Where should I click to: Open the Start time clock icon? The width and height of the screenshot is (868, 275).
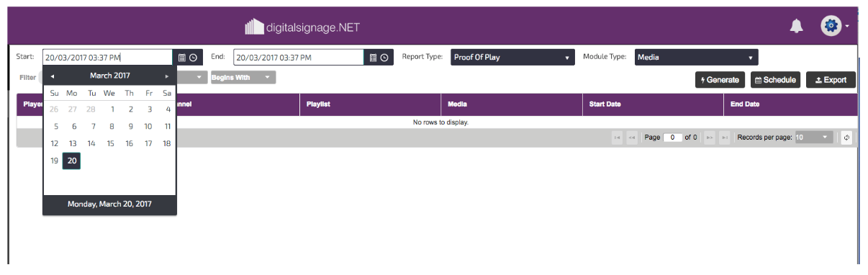click(x=193, y=58)
